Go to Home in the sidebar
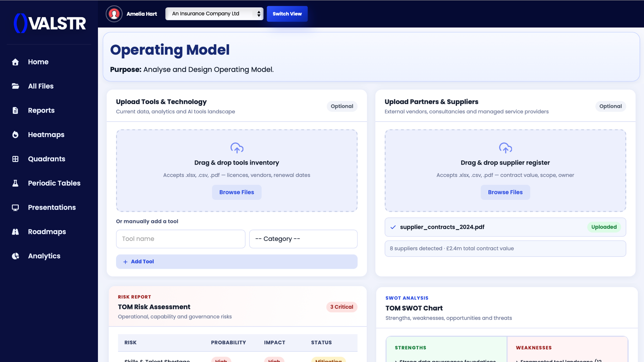The image size is (644, 362). pos(38,62)
